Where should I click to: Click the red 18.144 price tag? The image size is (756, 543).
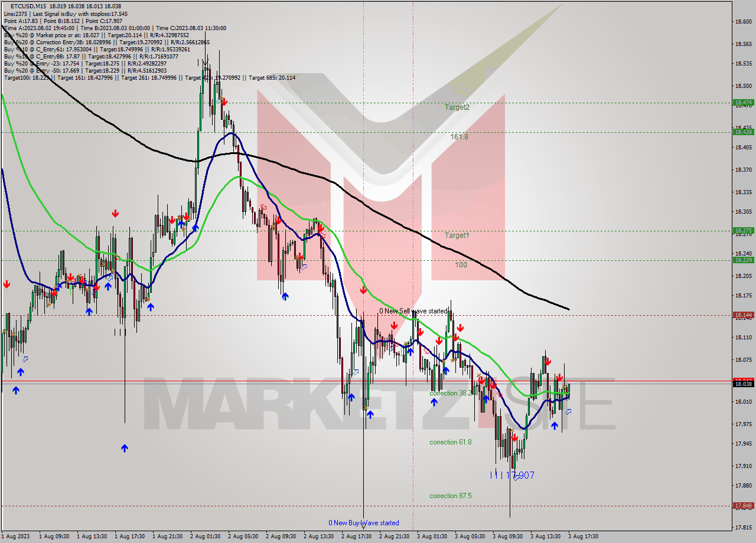click(x=743, y=315)
